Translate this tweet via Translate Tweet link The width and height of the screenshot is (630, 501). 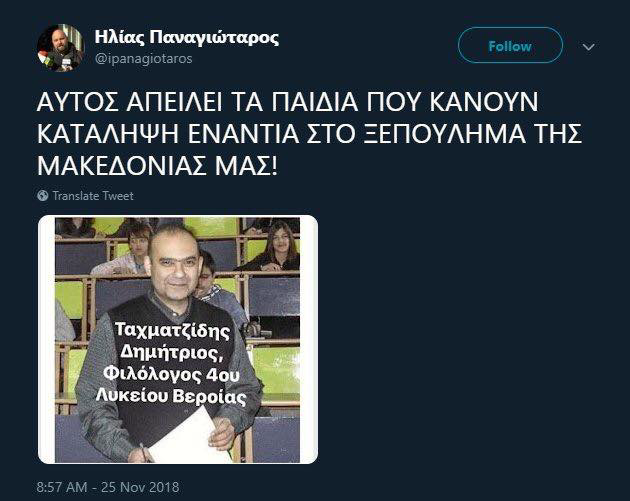tap(93, 196)
